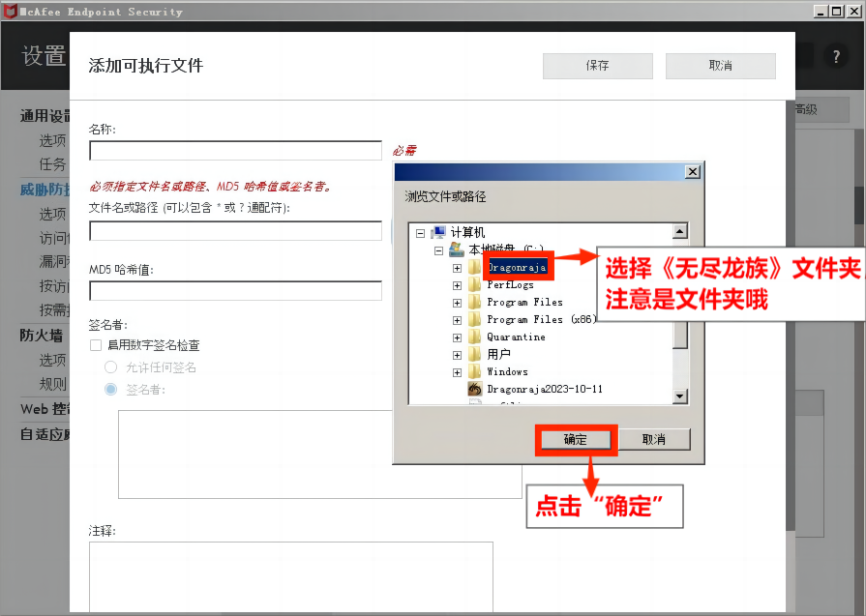Select the 签名者 radio button
The width and height of the screenshot is (866, 616).
tap(110, 389)
